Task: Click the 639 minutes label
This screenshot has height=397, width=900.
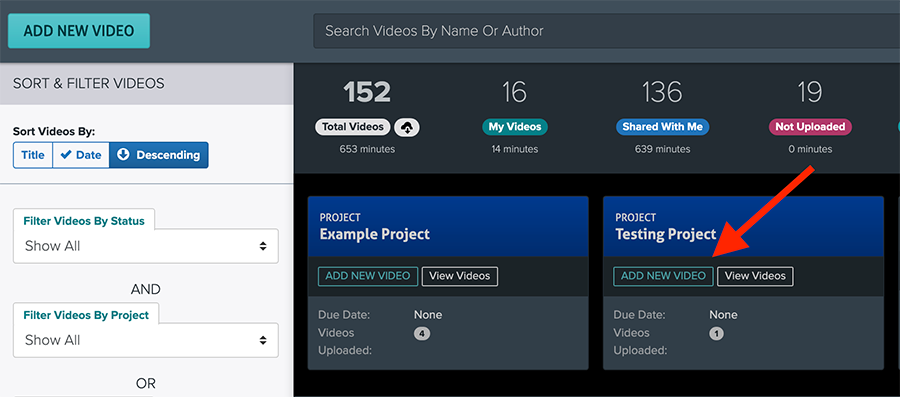Action: [662, 149]
